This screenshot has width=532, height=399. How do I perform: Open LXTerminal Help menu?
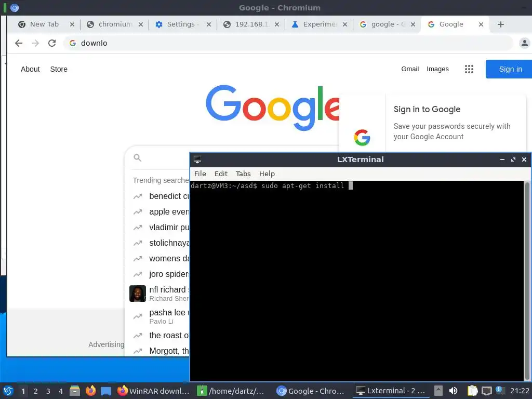267,174
